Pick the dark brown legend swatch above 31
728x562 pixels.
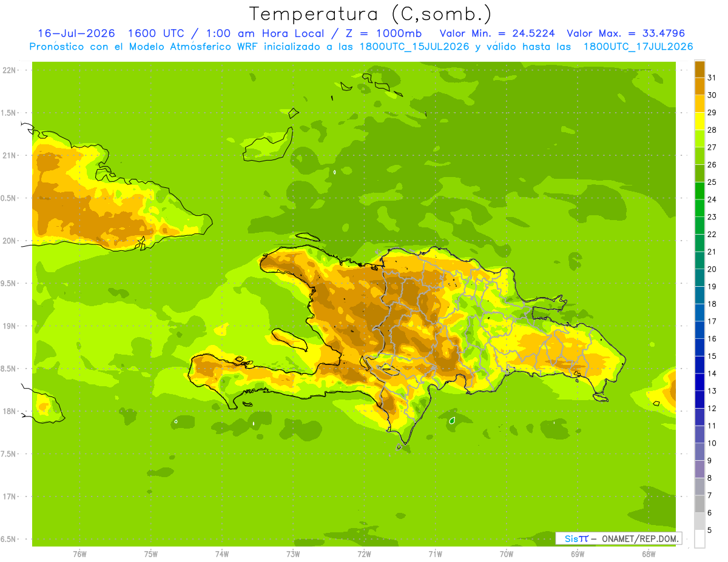pyautogui.click(x=699, y=69)
